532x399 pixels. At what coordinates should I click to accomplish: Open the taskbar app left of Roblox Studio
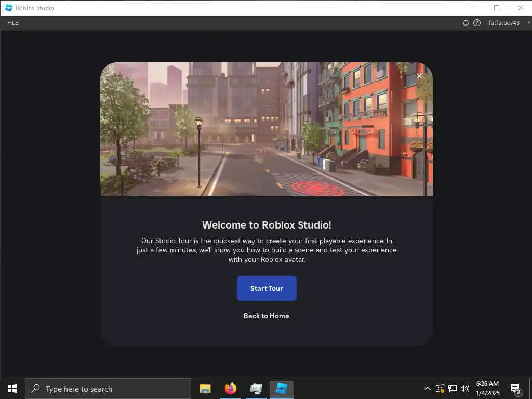(x=256, y=389)
